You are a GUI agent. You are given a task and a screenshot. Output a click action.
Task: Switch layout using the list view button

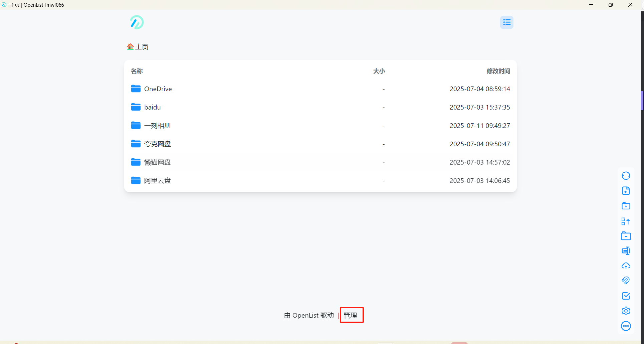point(507,22)
